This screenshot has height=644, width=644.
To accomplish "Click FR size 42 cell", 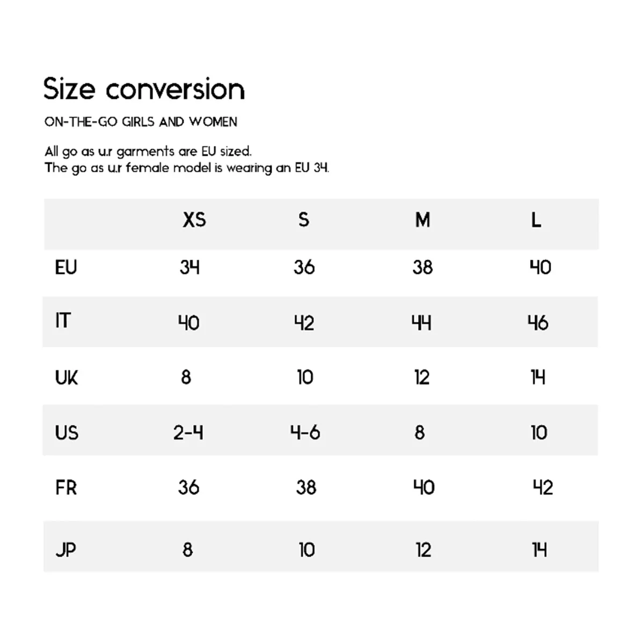I will (x=543, y=488).
